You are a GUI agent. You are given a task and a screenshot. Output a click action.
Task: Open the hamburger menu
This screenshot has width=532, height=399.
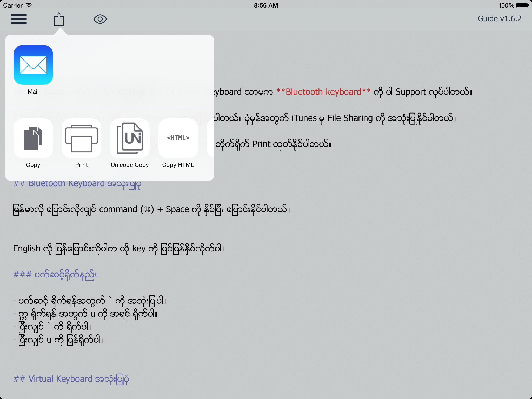coord(19,19)
